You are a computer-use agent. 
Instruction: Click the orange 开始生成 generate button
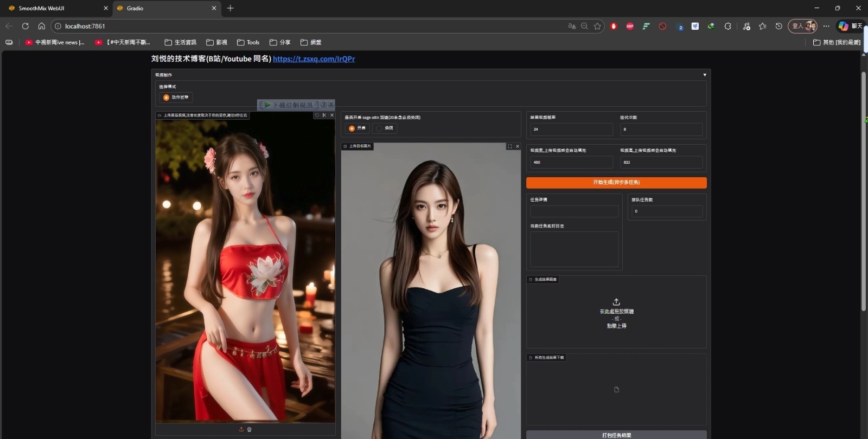616,183
